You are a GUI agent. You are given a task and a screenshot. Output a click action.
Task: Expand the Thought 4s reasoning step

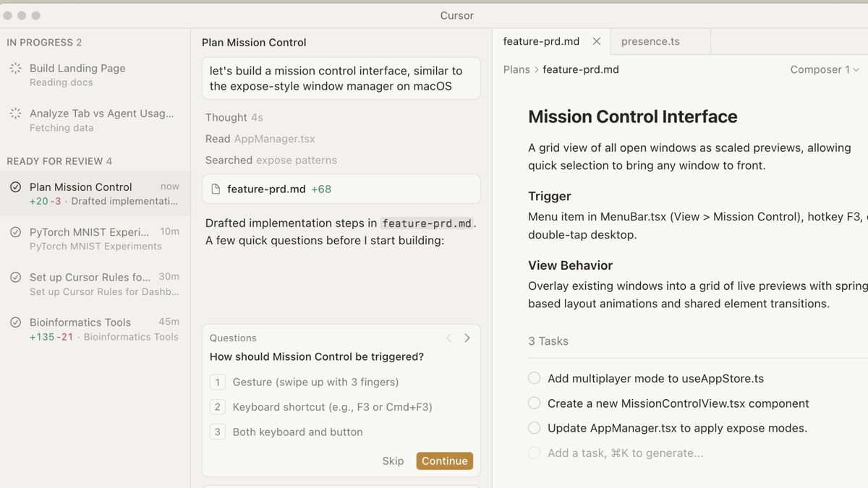tap(234, 117)
